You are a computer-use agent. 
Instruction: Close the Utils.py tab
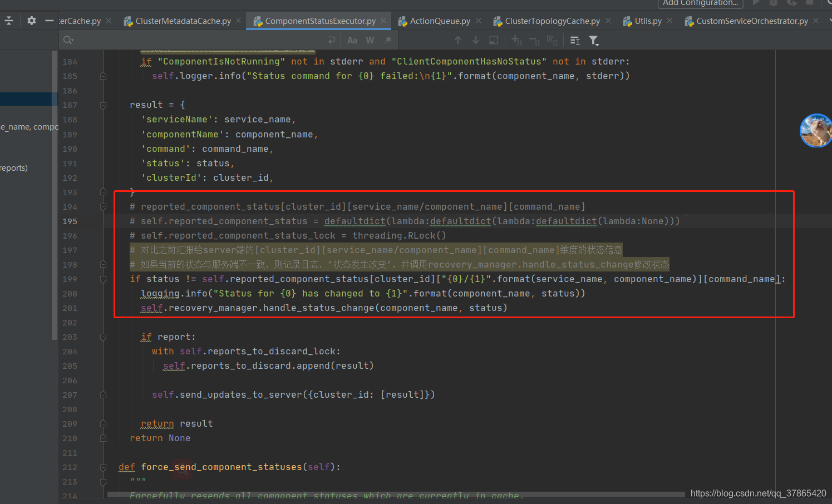coord(669,21)
